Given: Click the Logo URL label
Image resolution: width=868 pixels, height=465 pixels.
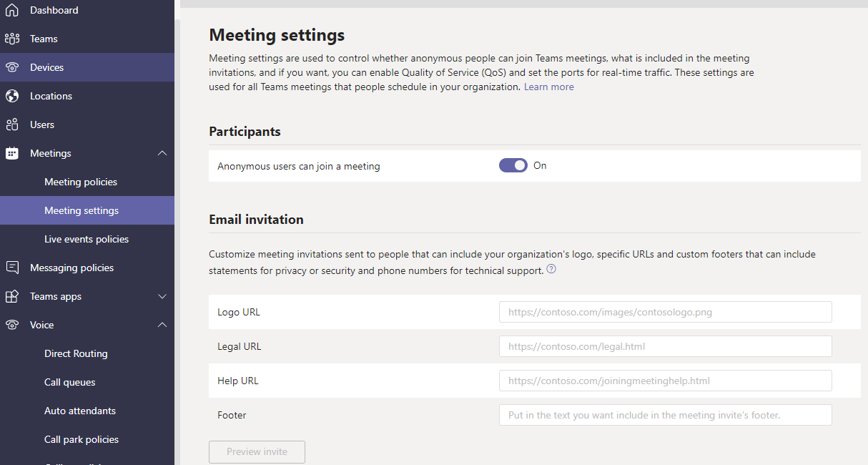Looking at the screenshot, I should tap(239, 312).
